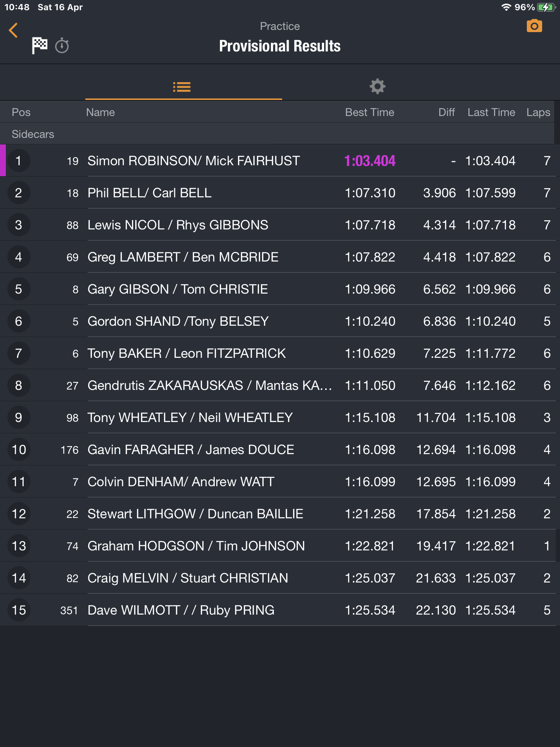Viewport: 560px width, 747px height.
Task: Tap the Last Time column header
Action: (x=491, y=112)
